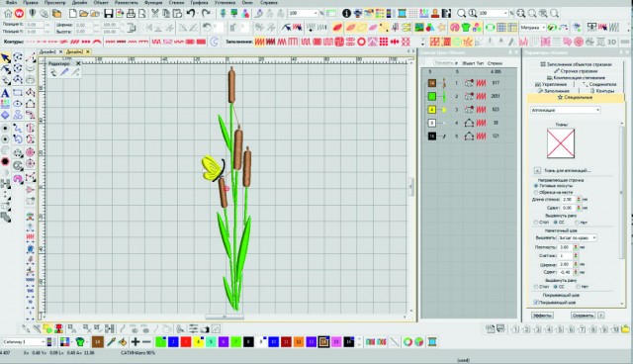Click the solid red circle tool in left toolbar
633x364 pixels.
coord(5,162)
